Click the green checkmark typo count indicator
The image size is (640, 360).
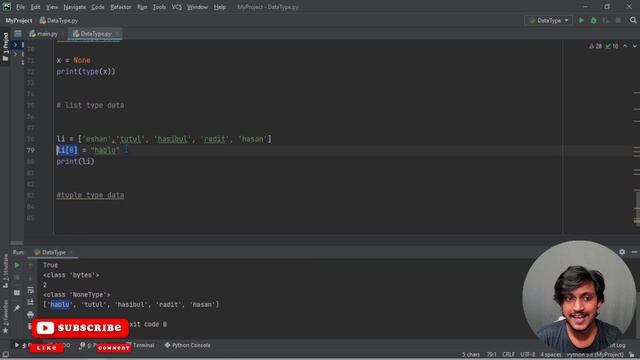(x=612, y=46)
